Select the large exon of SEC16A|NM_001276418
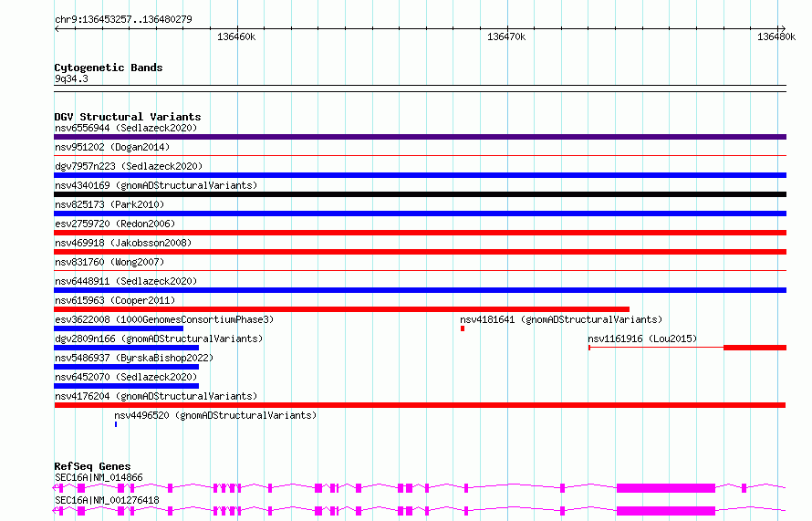This screenshot has height=521, width=812. tap(666, 511)
